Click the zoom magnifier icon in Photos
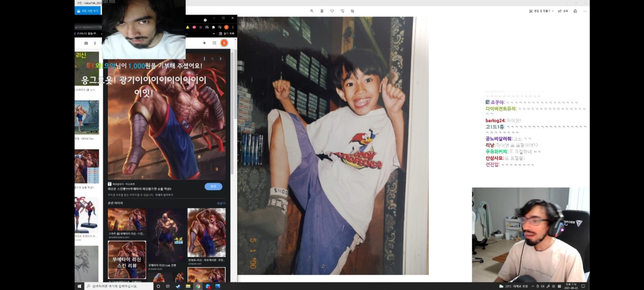Image resolution: width=644 pixels, height=290 pixels. [x=312, y=11]
